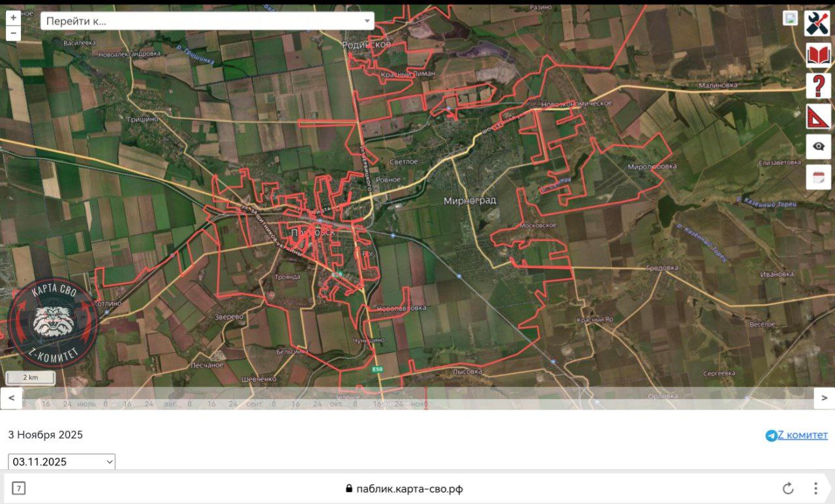Toggle the eye visibility icon
This screenshot has width=835, height=504.
(x=818, y=147)
